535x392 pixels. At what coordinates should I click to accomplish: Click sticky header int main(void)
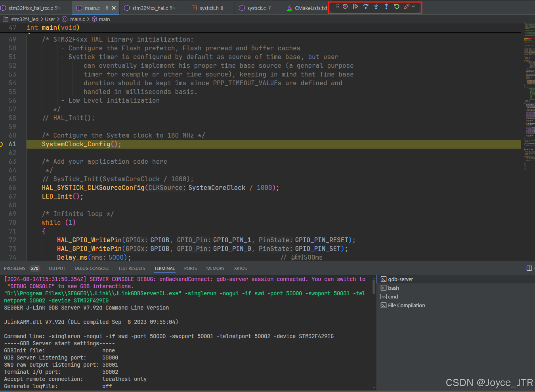tap(53, 27)
